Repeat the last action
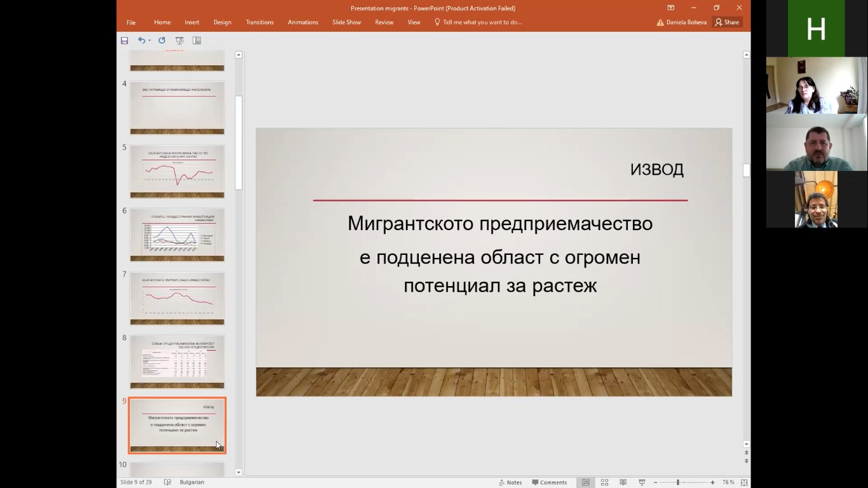 coord(161,41)
